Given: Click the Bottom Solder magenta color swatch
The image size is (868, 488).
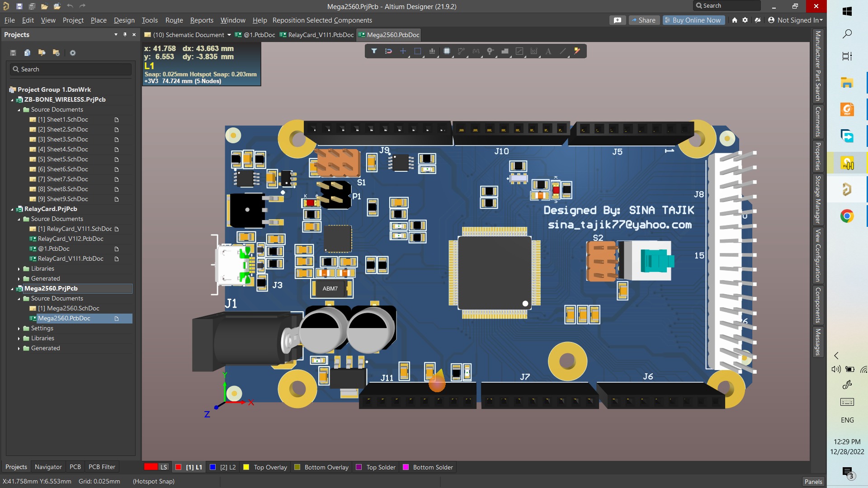Looking at the screenshot, I should 406,467.
